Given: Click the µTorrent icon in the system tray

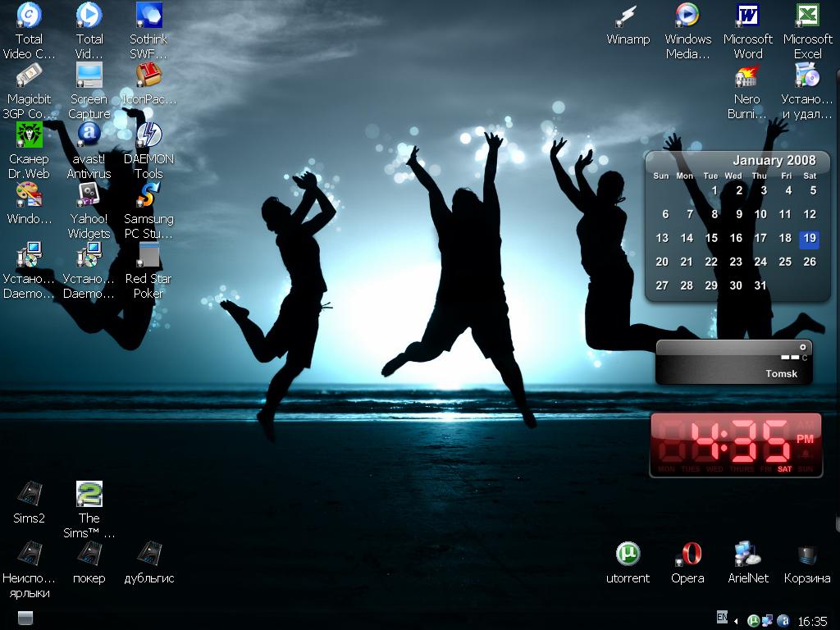Looking at the screenshot, I should point(753,621).
